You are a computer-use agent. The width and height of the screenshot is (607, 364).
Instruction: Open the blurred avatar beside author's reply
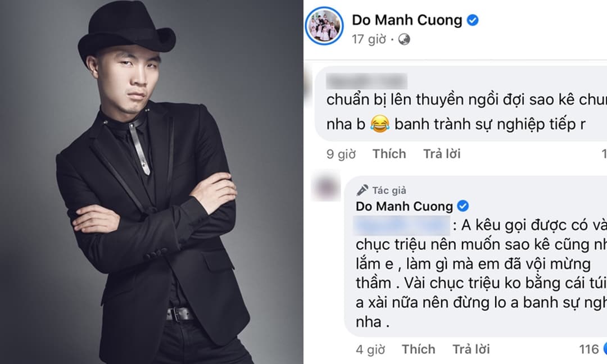[326, 188]
